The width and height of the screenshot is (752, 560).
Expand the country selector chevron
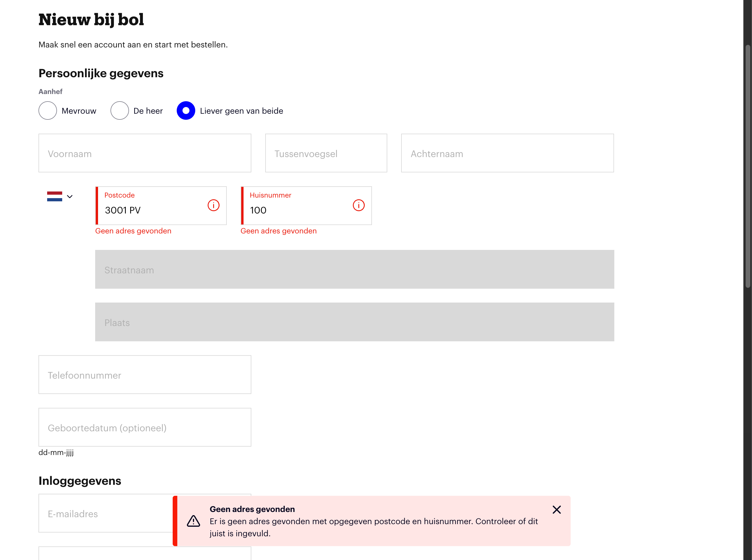click(70, 197)
